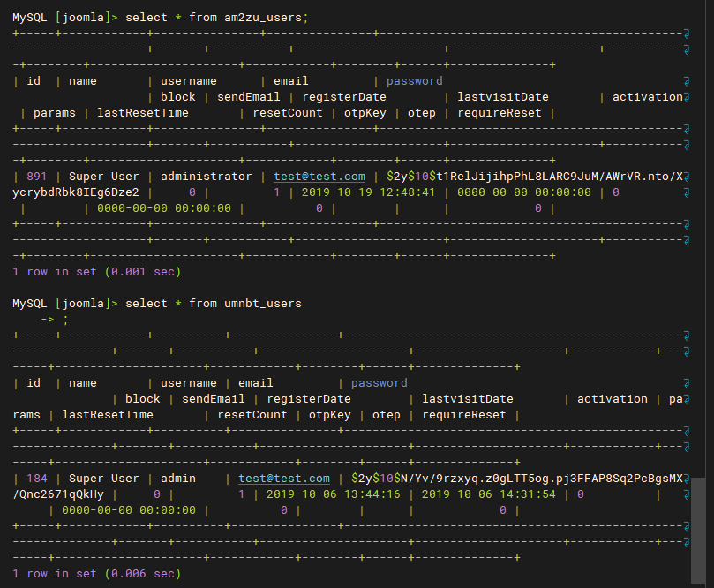Click '1 row in set (0.001 sec)'
The height and width of the screenshot is (588, 714).
point(97,272)
